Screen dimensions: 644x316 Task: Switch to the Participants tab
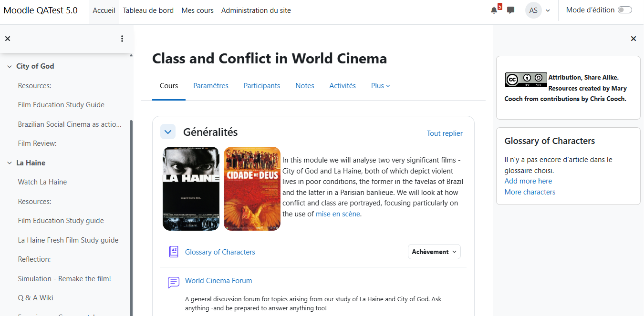262,86
